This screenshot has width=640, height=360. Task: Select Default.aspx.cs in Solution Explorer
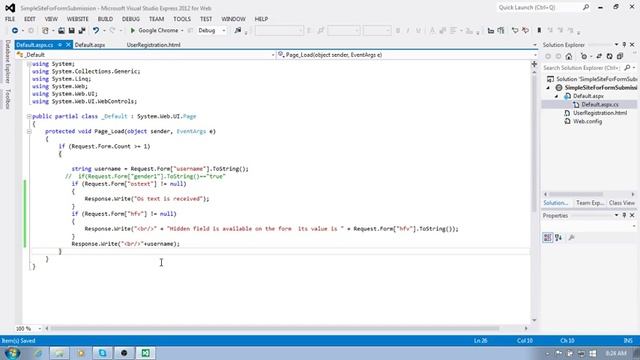(x=600, y=105)
